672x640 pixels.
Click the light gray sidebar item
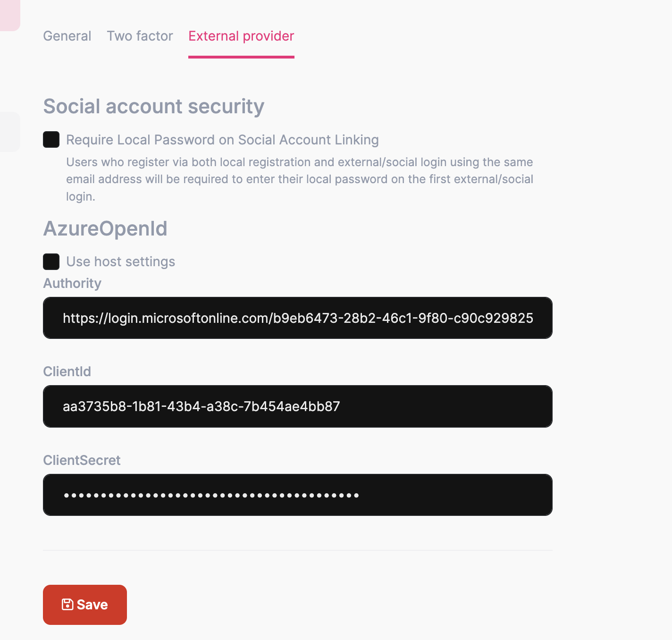(9, 132)
